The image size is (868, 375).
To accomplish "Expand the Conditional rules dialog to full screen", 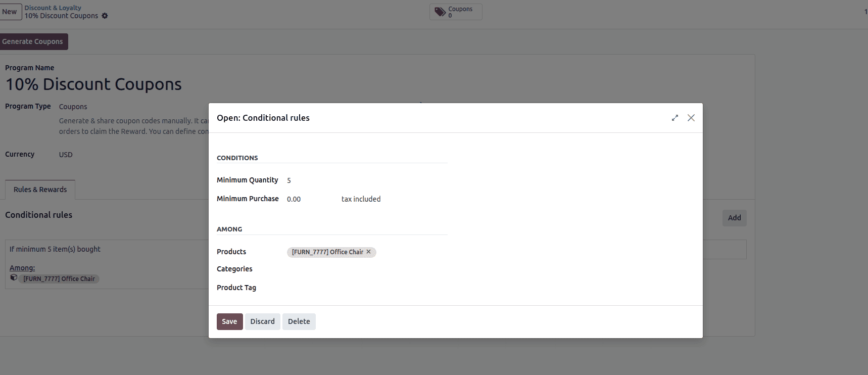I will 674,118.
